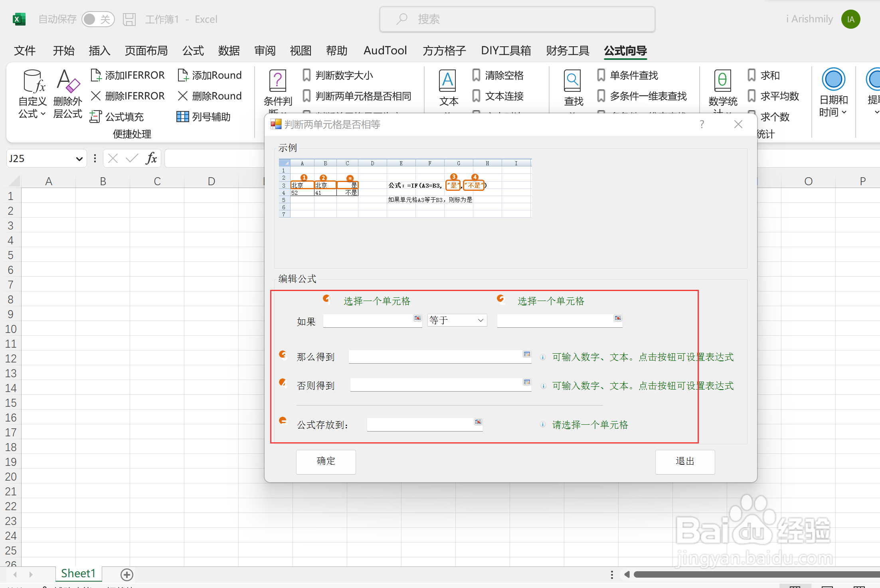Click the 公式存放到 input field
The height and width of the screenshot is (588, 880).
tap(425, 424)
